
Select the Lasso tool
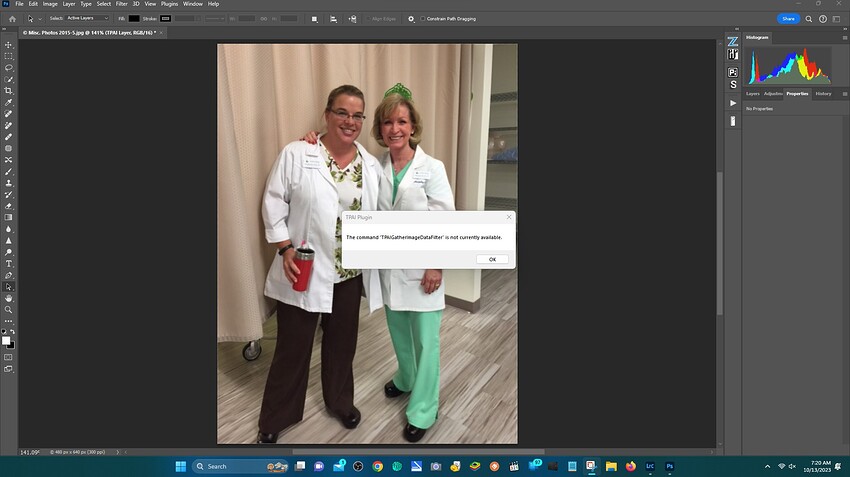click(x=8, y=68)
